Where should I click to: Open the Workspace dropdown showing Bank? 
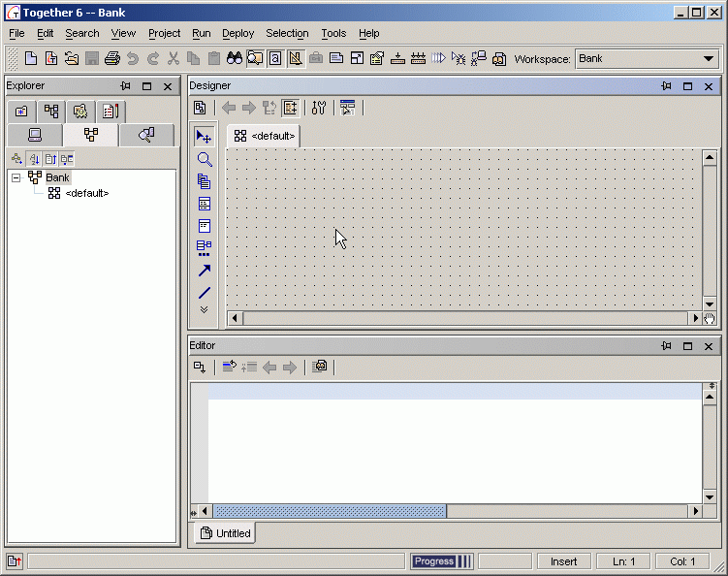(647, 59)
